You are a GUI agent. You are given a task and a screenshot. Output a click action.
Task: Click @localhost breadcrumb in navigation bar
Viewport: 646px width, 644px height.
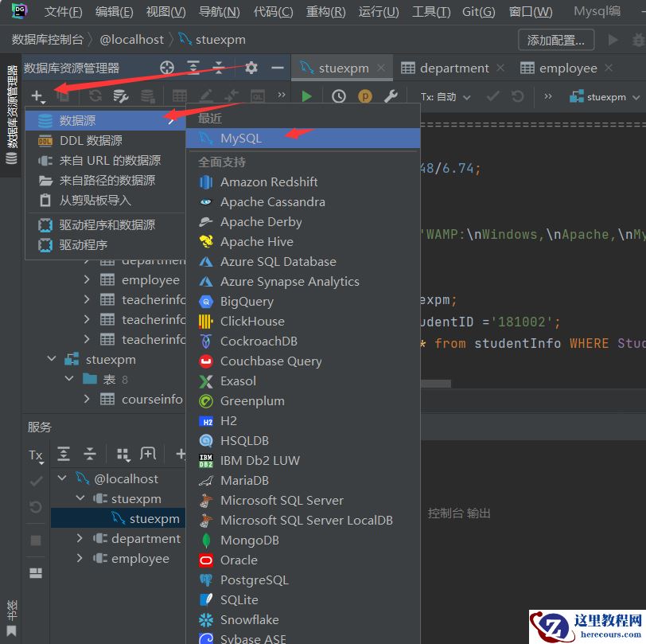tap(131, 40)
